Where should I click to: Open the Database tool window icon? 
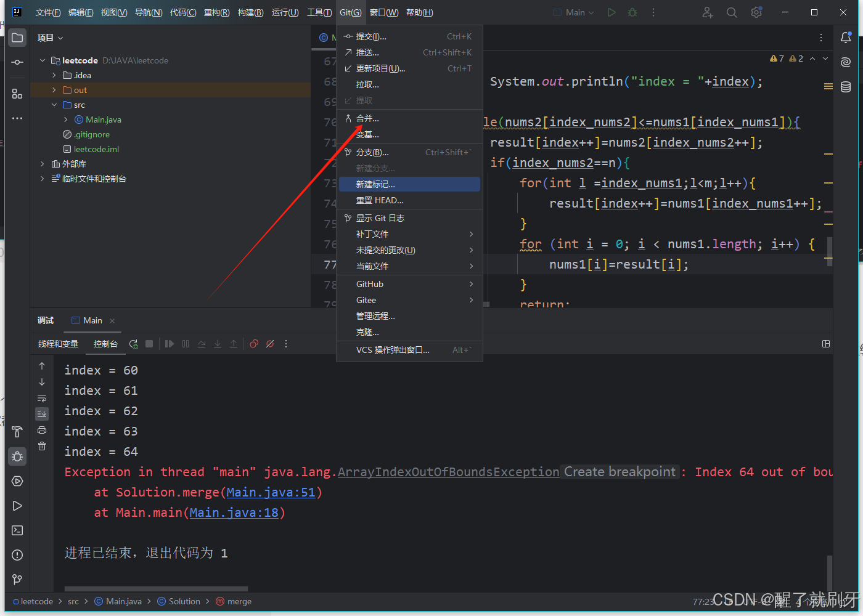pos(846,87)
